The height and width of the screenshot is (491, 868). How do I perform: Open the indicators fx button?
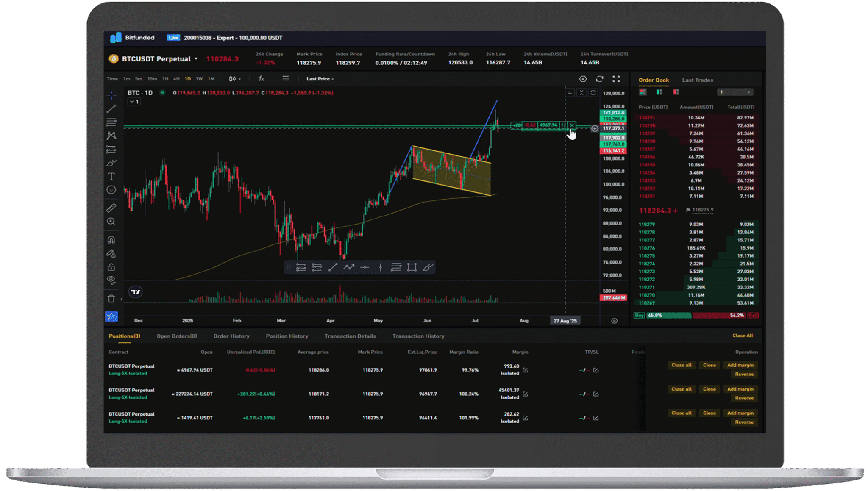click(261, 79)
